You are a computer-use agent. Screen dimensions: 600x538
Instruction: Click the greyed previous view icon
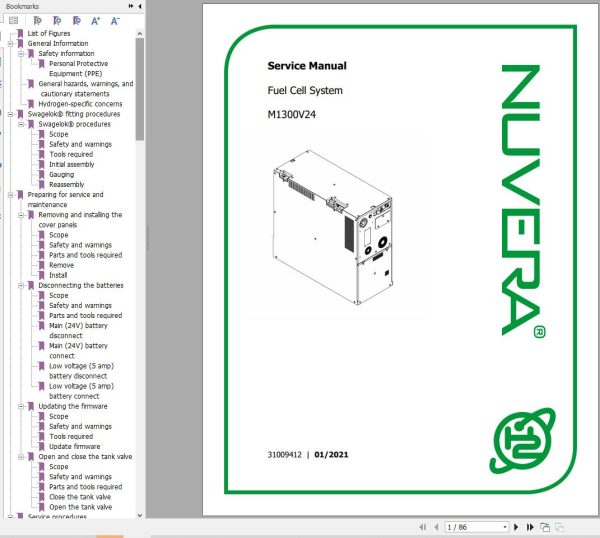[x=559, y=527]
